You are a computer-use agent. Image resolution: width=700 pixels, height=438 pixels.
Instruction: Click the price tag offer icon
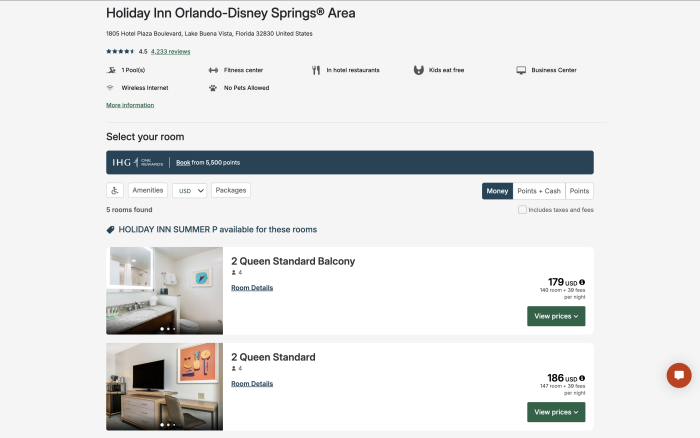(x=111, y=230)
